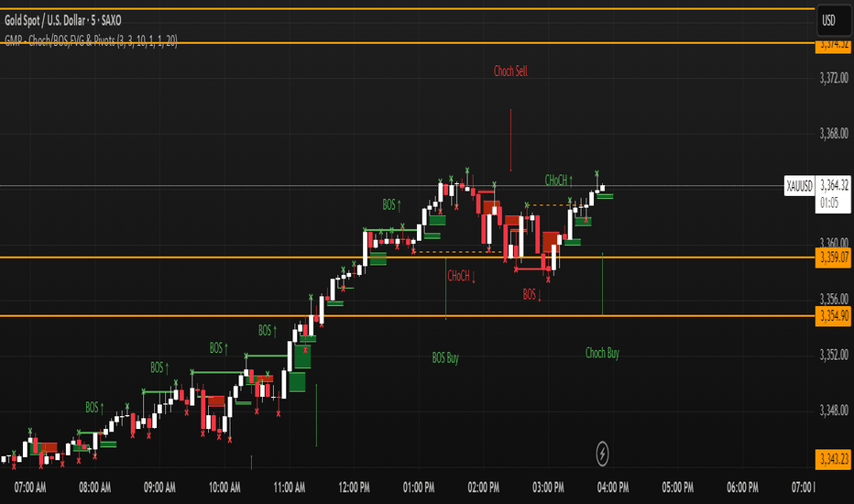Open the GMP Choch/BOS indicator legend
854x504 pixels.
(x=91, y=40)
